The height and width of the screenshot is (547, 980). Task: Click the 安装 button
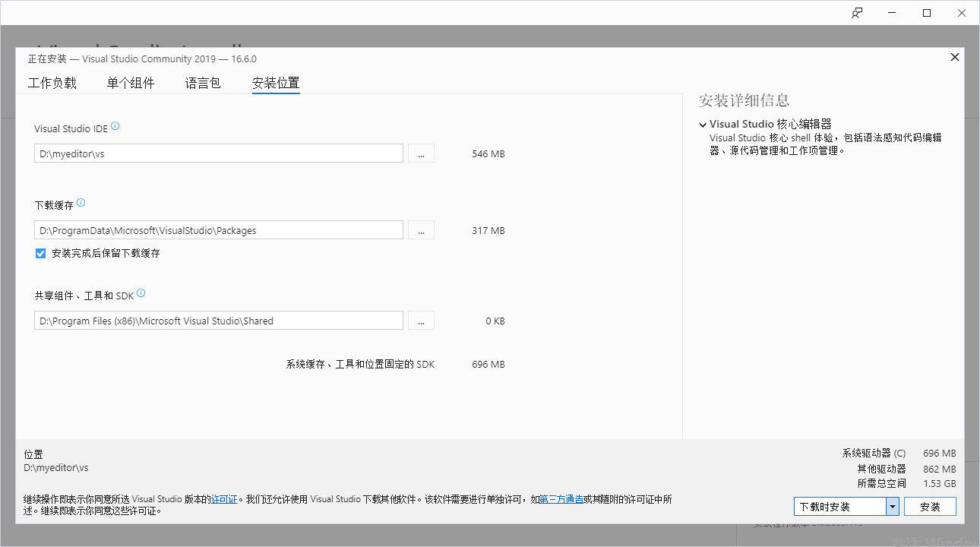tap(930, 507)
